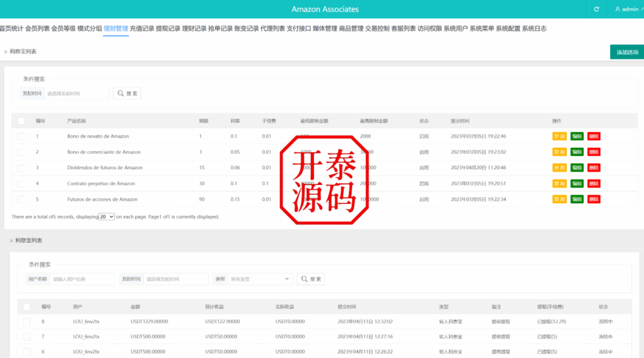644x358 pixels.
Task: Click the 用户名称 input field
Action: click(x=82, y=279)
